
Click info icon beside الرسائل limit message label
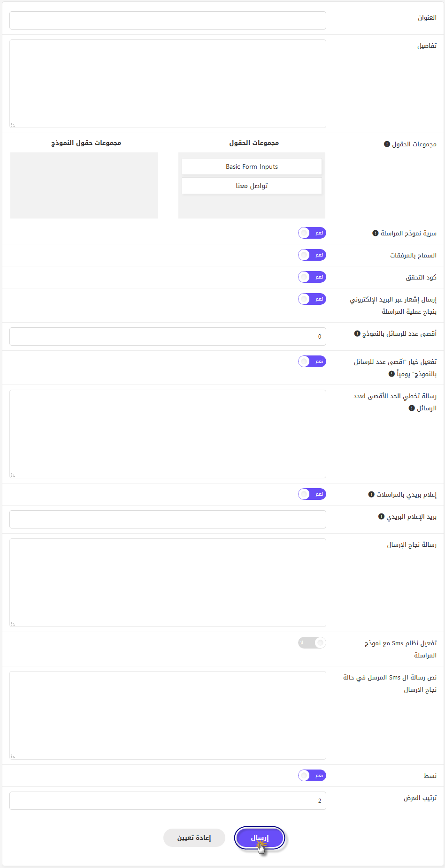point(412,408)
